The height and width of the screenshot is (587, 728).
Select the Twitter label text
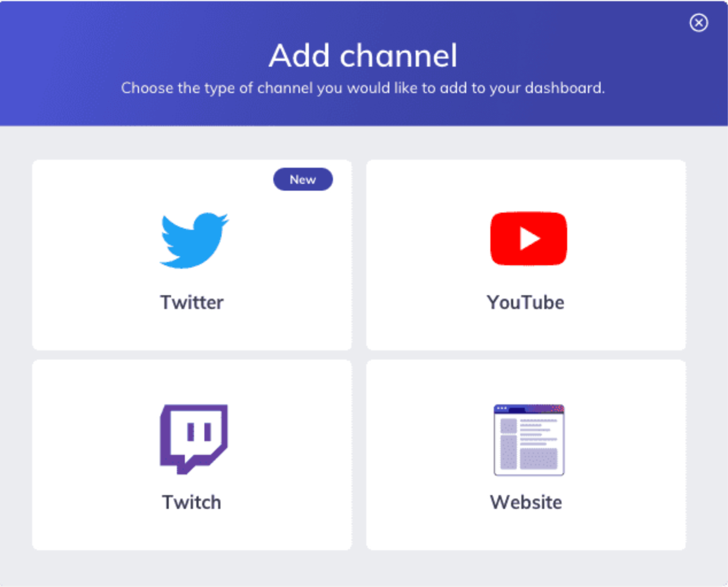pyautogui.click(x=192, y=302)
